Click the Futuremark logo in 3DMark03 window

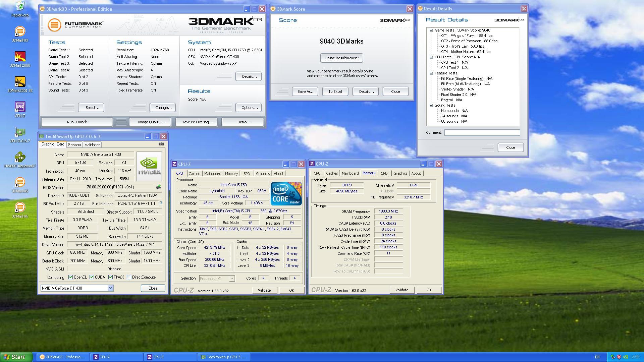(x=75, y=25)
